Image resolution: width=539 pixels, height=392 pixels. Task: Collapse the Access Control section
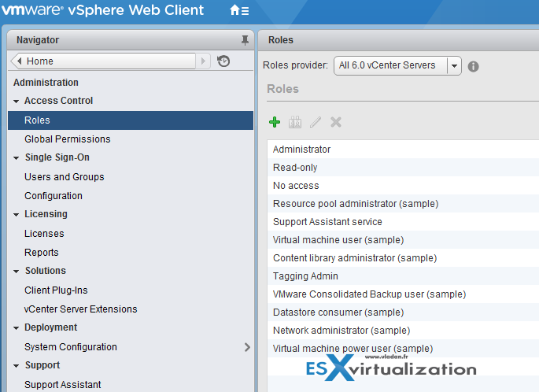pos(17,101)
